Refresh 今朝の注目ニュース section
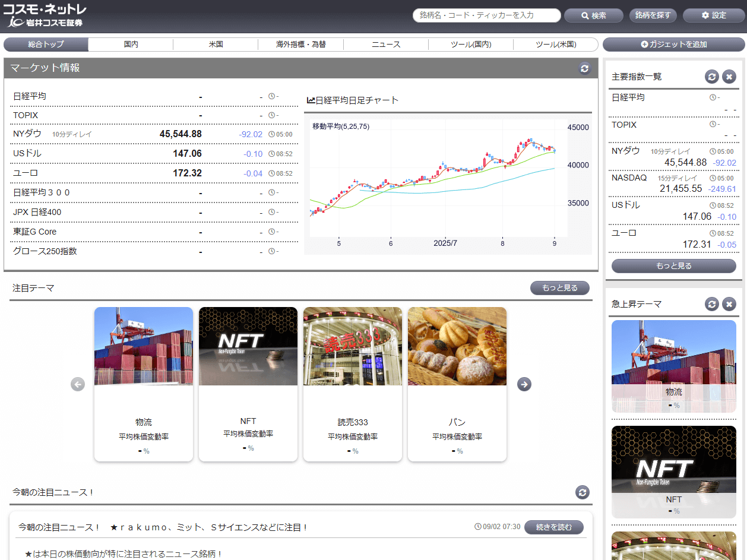The width and height of the screenshot is (747, 560). [x=583, y=492]
